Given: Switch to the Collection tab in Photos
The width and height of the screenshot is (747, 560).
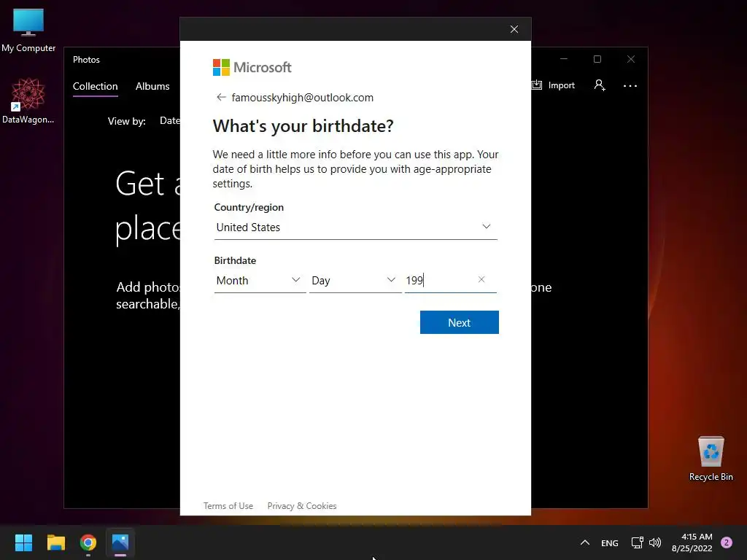Looking at the screenshot, I should pyautogui.click(x=96, y=86).
